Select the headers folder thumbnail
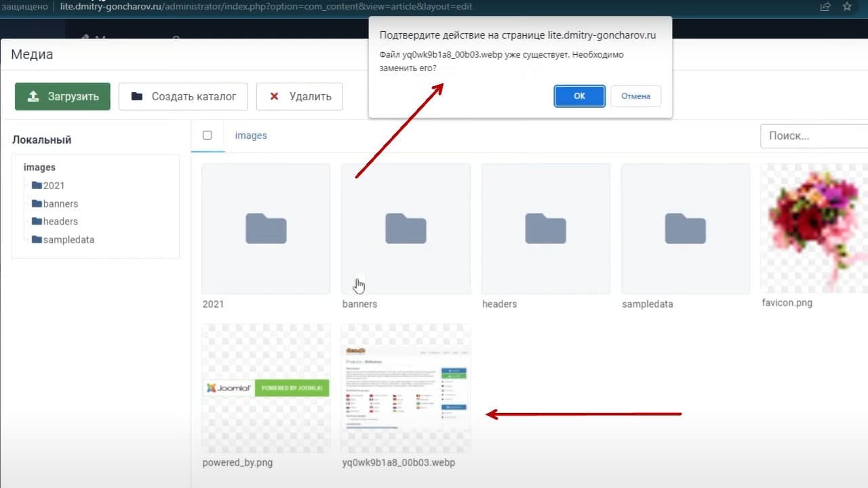Screen dimensions: 868x488 tap(546, 228)
